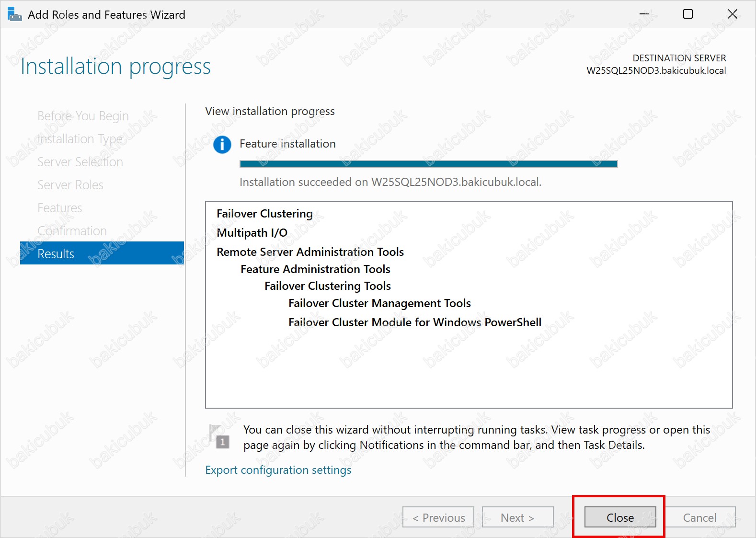
Task: Click the Next button
Action: click(x=517, y=517)
